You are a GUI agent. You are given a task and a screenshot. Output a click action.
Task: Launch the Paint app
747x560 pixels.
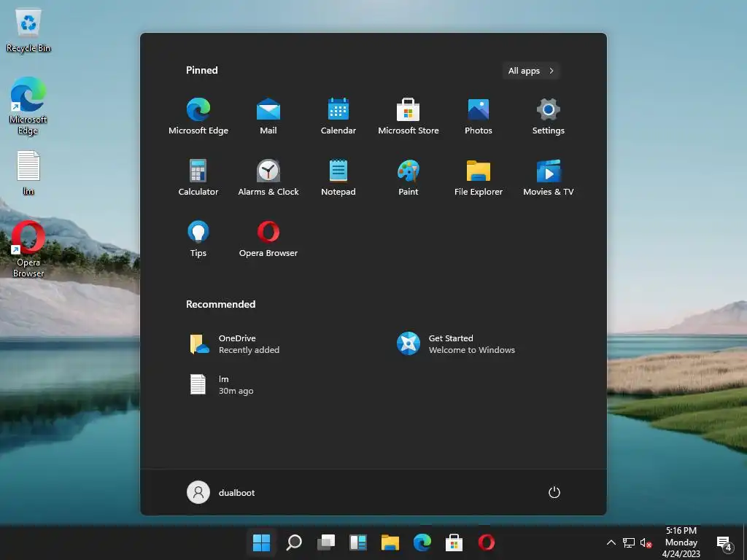coord(409,178)
